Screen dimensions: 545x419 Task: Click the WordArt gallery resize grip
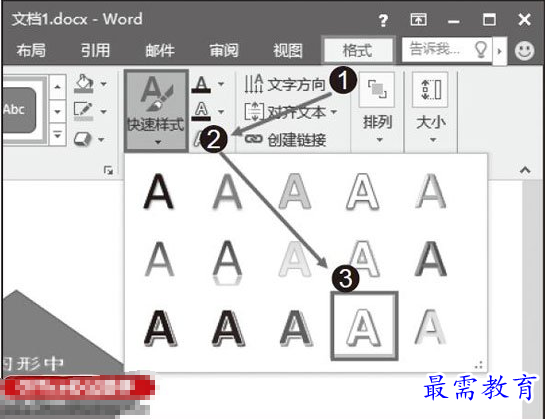point(479,365)
